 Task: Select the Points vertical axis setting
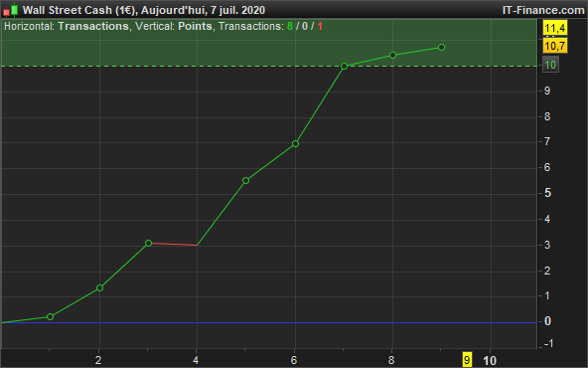point(195,26)
